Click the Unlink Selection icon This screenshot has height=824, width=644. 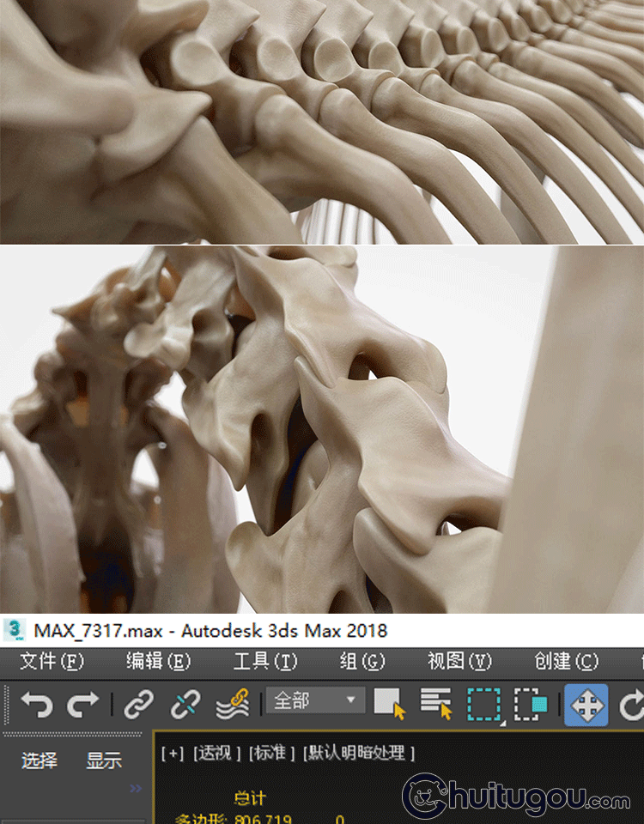click(x=185, y=705)
